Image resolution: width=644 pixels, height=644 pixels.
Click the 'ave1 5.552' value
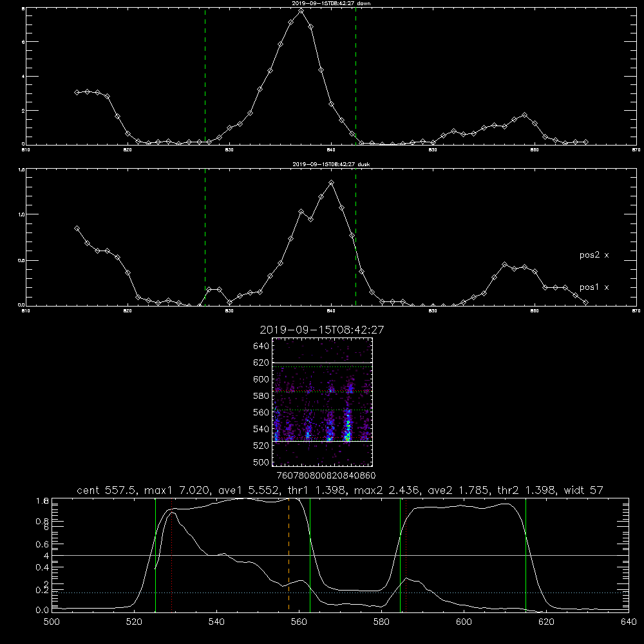click(x=249, y=490)
